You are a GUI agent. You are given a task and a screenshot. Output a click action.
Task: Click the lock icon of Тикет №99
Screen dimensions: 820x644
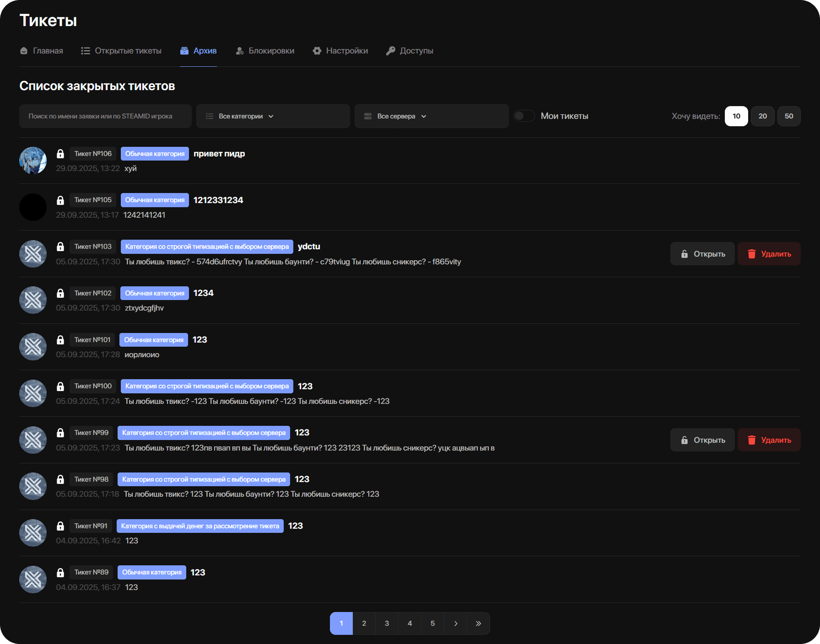click(60, 433)
